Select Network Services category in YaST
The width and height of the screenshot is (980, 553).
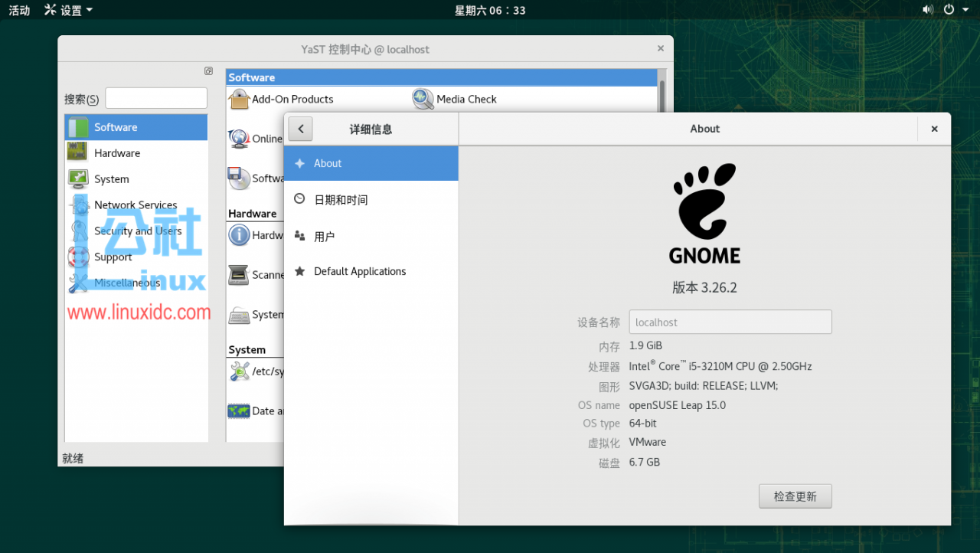(136, 205)
